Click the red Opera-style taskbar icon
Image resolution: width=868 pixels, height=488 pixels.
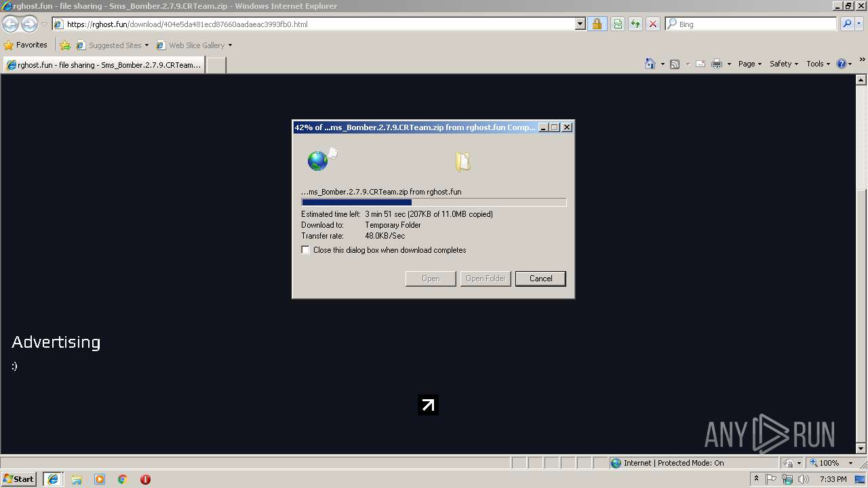145,479
